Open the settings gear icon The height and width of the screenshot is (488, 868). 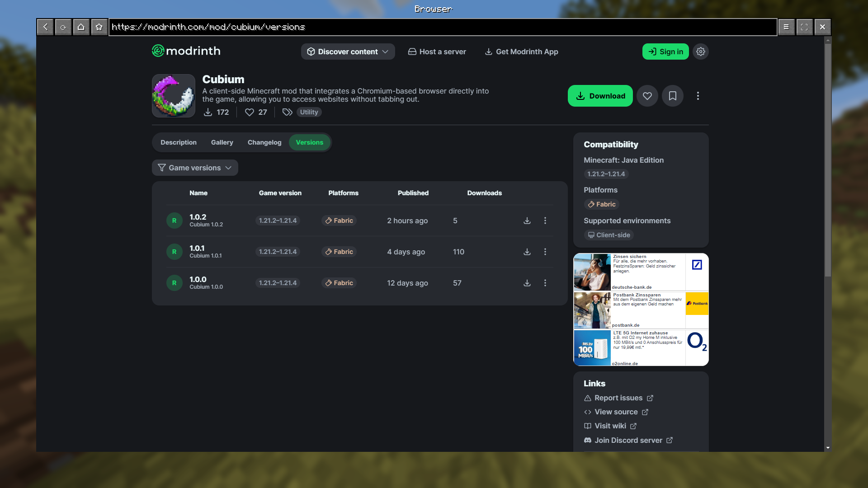pyautogui.click(x=701, y=52)
